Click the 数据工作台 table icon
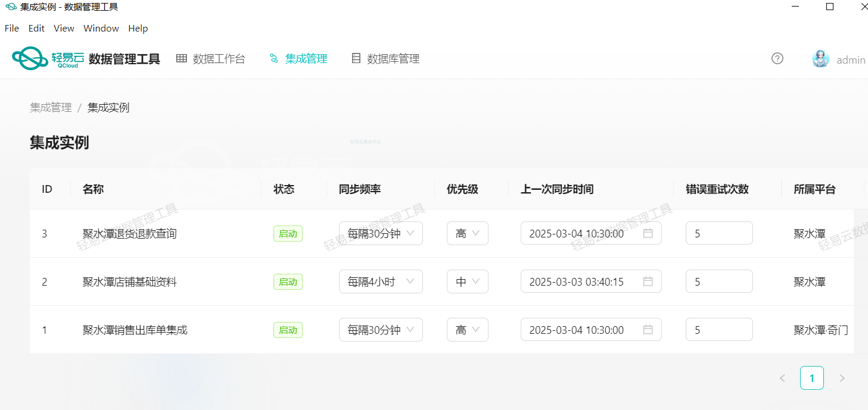 [x=182, y=58]
